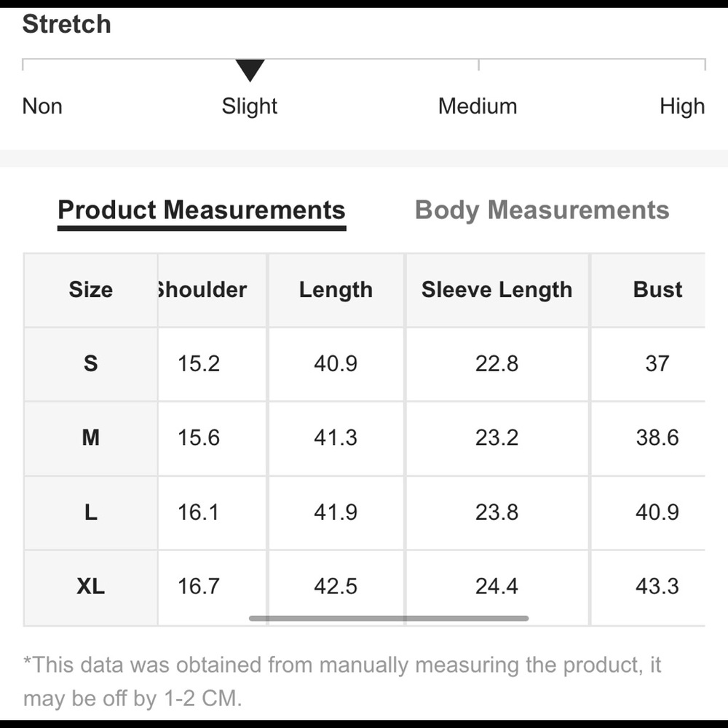Select the M size row header
This screenshot has height=728, width=728.
(90, 438)
